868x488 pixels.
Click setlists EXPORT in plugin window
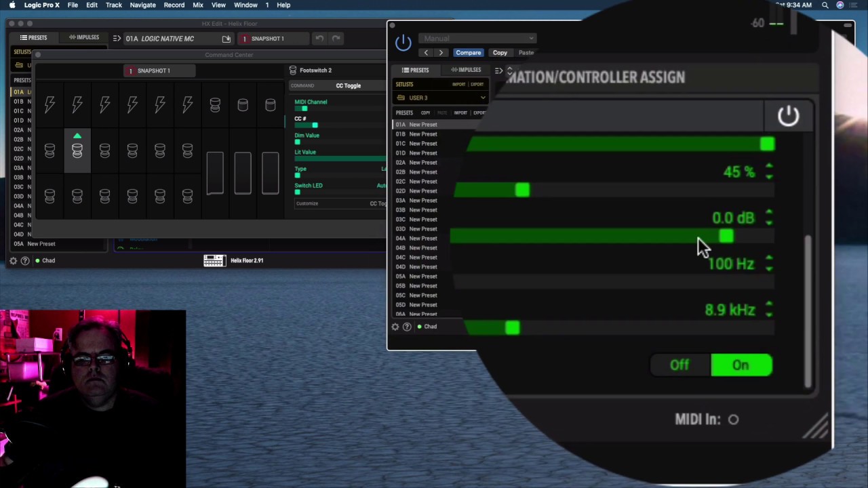pyautogui.click(x=477, y=85)
